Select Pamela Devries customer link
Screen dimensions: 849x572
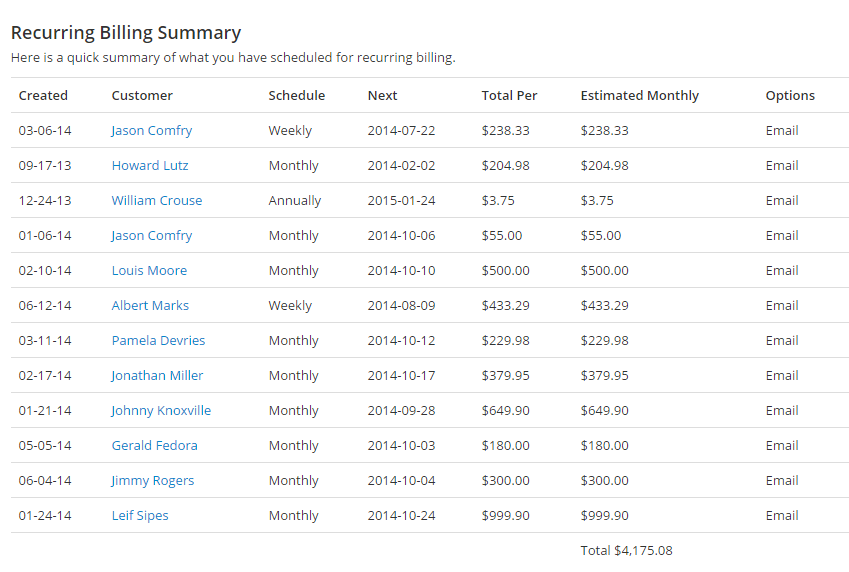coord(158,340)
